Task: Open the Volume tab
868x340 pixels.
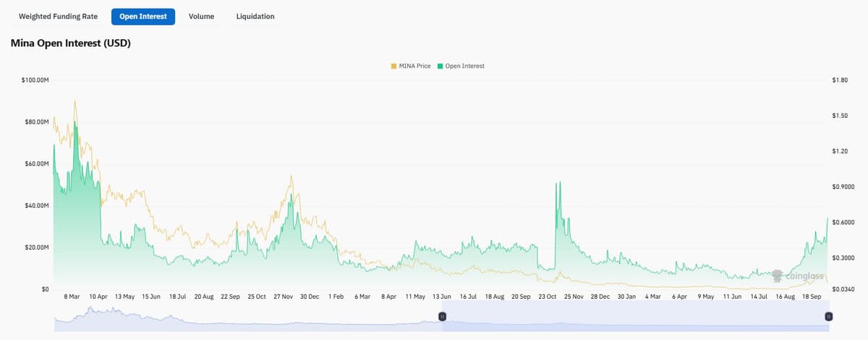Action: pos(201,16)
